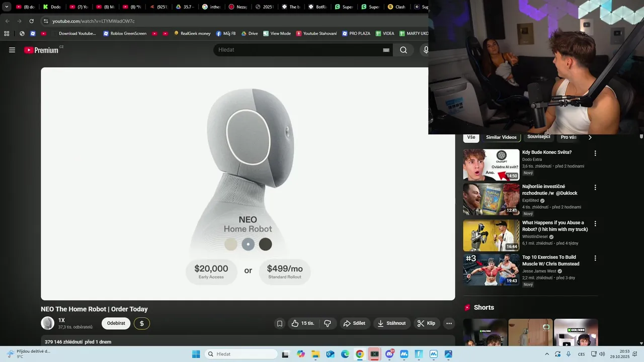This screenshot has width=644, height=362.
Task: Open options menu for Kdy Bude Konec Světa?
Action: (x=595, y=153)
